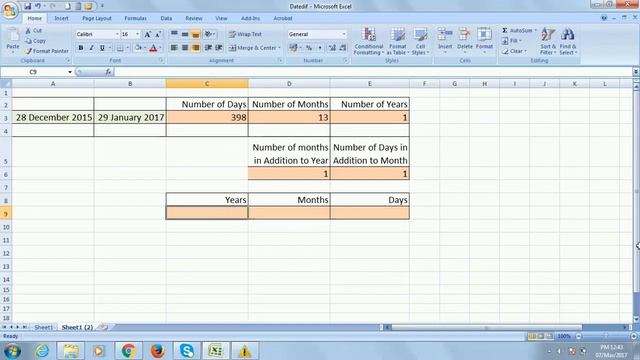Viewport: 640px width, 360px height.
Task: Toggle underline formatting
Action: click(x=102, y=48)
